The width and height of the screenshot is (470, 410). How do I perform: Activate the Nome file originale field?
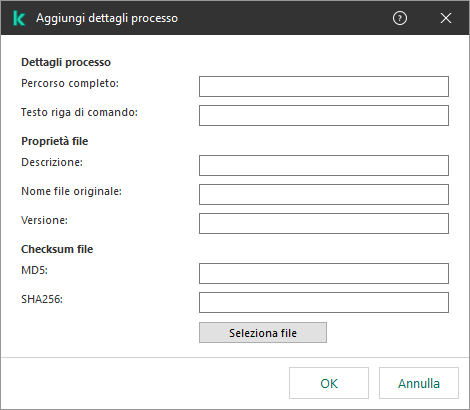[x=324, y=194]
